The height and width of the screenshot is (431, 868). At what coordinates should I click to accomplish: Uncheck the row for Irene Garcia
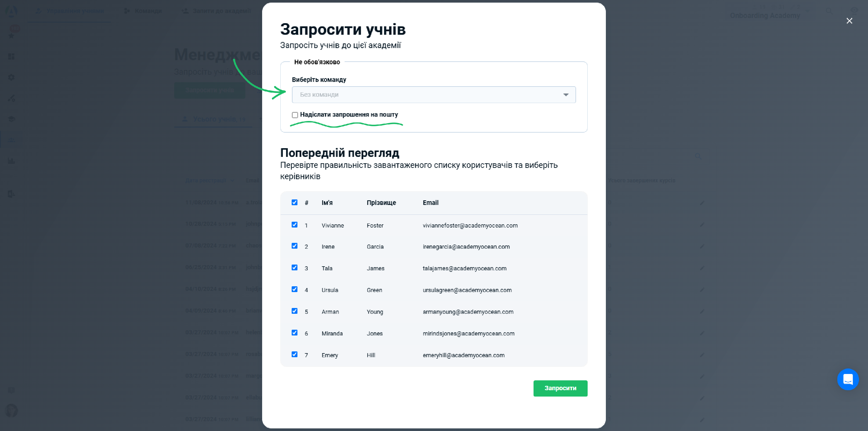coord(295,246)
